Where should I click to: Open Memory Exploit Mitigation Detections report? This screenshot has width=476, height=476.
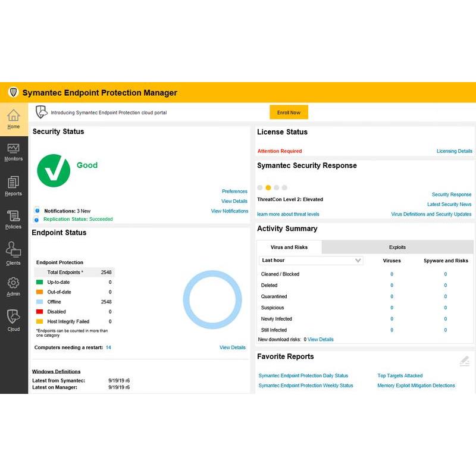416,386
